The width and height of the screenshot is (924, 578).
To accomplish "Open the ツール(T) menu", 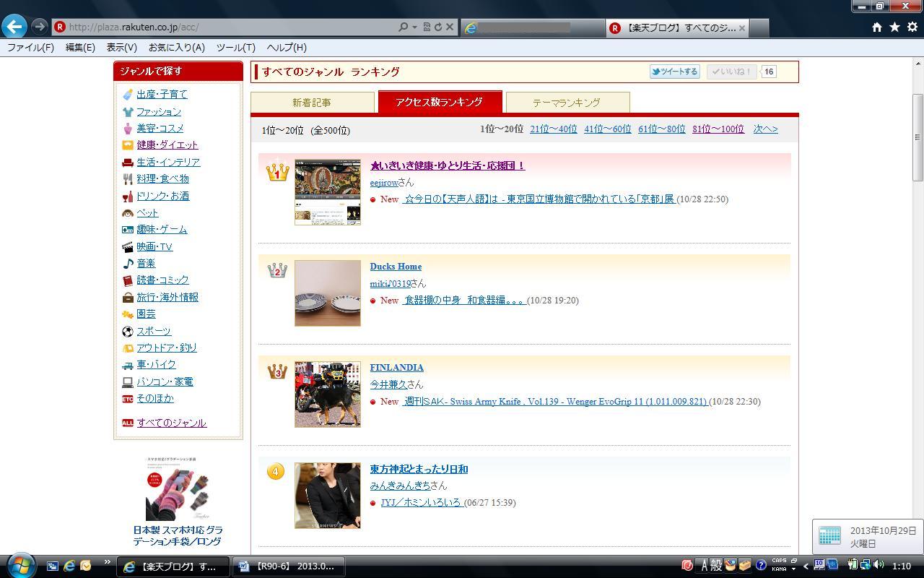I will click(x=235, y=47).
